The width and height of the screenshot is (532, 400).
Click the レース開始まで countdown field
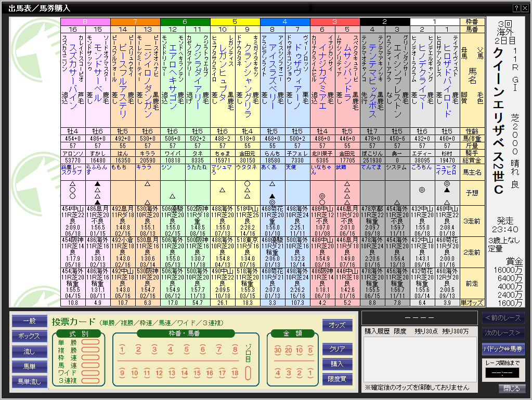click(x=503, y=373)
